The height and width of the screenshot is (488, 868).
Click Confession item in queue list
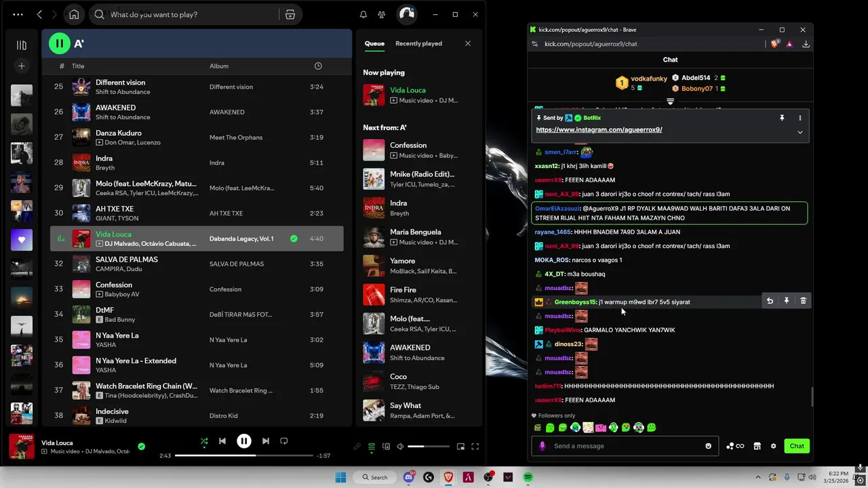click(x=418, y=150)
